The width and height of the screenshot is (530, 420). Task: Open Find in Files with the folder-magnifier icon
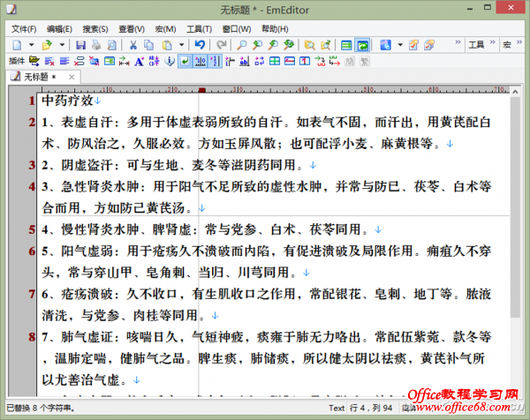coord(310,45)
